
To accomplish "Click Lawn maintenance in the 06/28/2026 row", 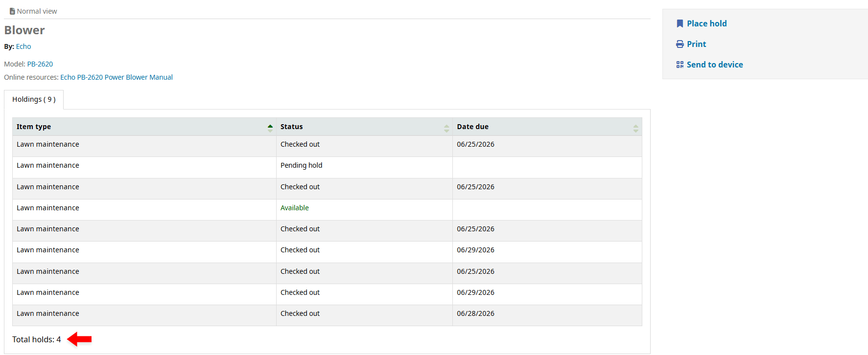I will click(x=48, y=313).
